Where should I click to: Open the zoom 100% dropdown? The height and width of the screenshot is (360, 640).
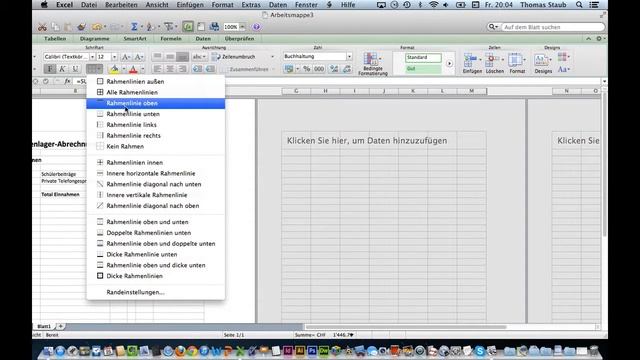coord(242,27)
